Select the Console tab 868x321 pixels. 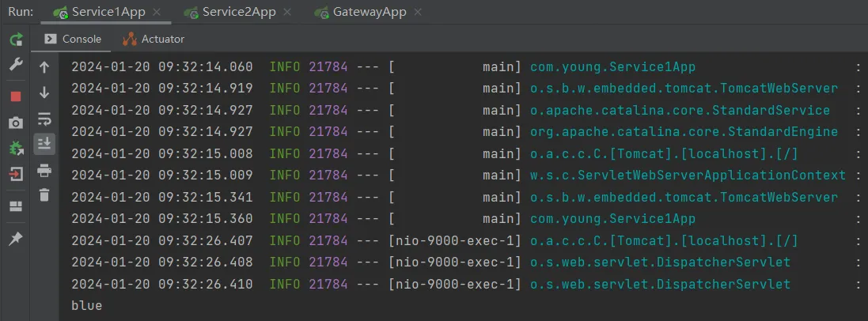tap(73, 39)
